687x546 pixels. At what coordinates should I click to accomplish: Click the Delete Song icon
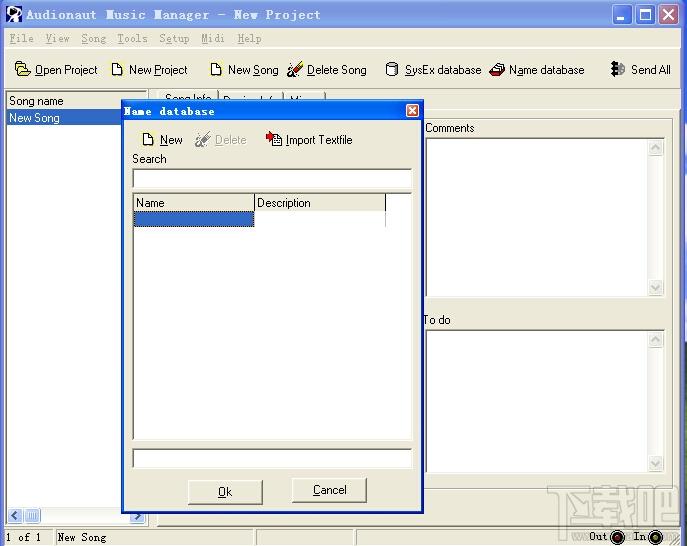(294, 69)
